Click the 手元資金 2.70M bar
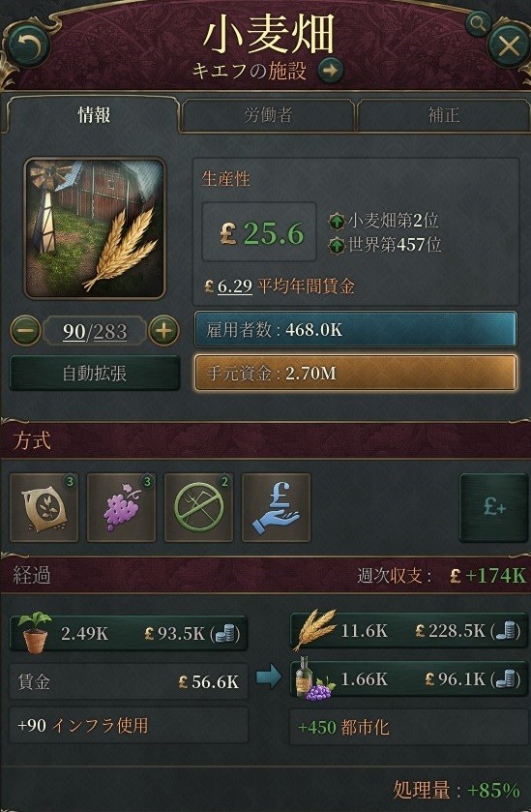 click(x=356, y=373)
